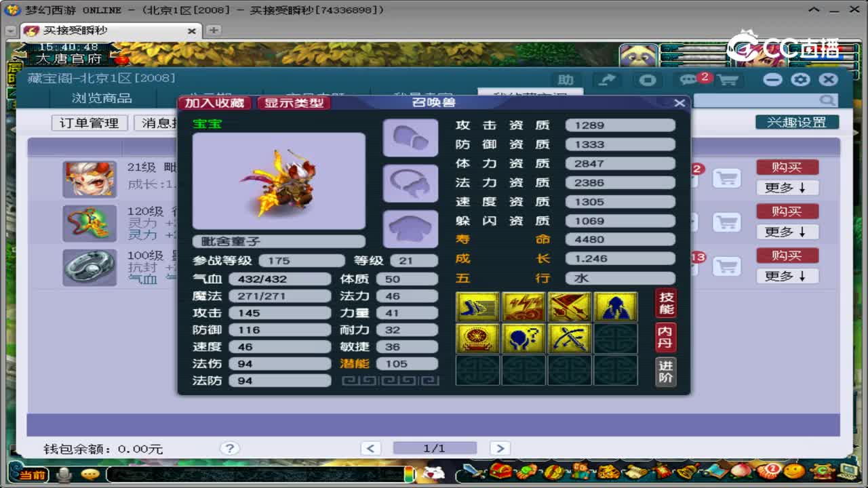The image size is (868, 488).
Task: Select the 买接受瞬秒 browser tab
Action: [x=109, y=30]
